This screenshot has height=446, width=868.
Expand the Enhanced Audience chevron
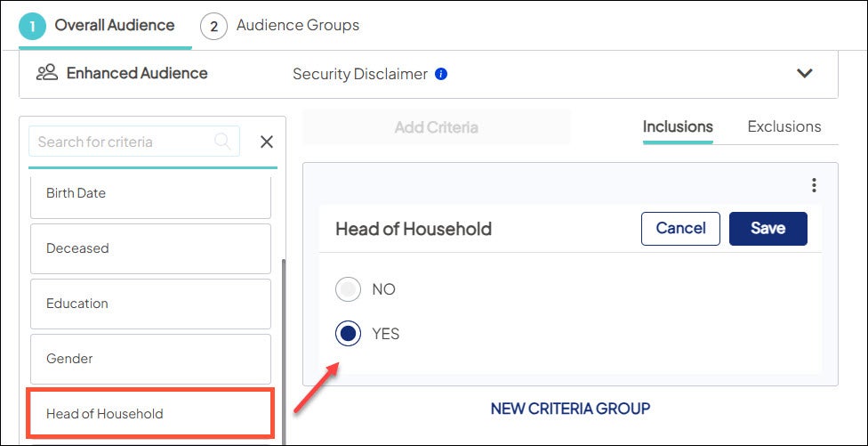point(805,73)
